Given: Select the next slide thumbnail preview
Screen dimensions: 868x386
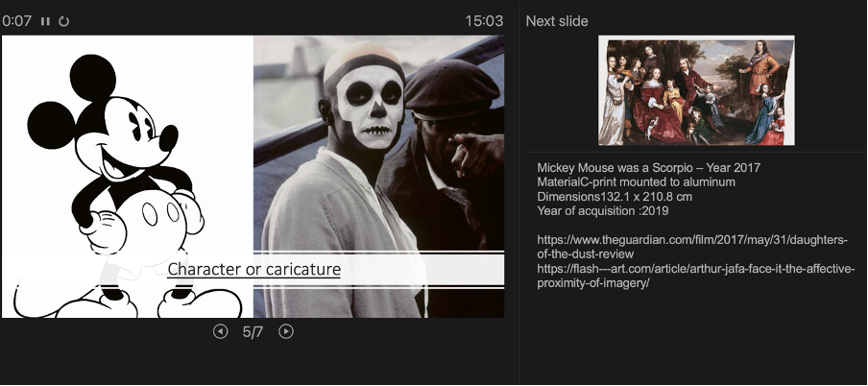Looking at the screenshot, I should (696, 90).
